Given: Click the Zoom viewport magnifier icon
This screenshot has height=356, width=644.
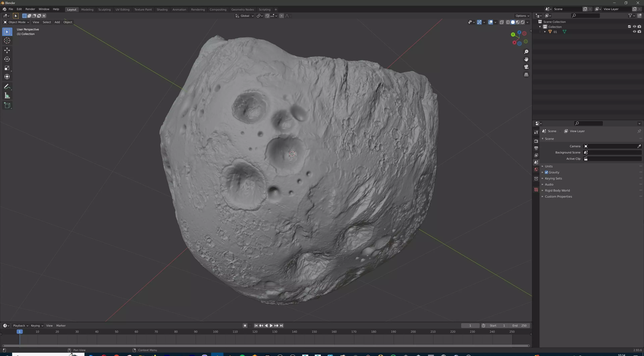Looking at the screenshot, I should (x=526, y=52).
